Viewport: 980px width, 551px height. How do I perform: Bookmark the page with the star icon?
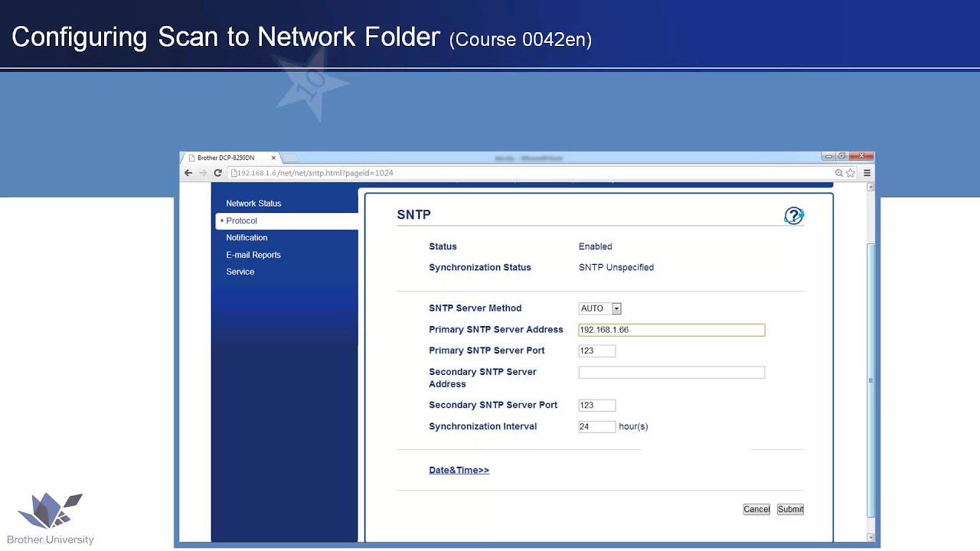coord(850,173)
